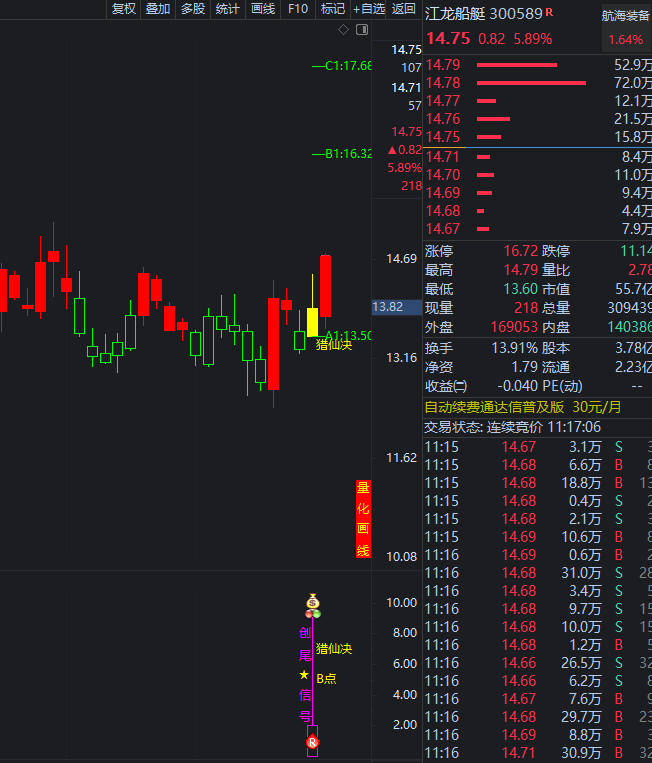Viewport: 652px width, 763px height.
Task: Activate the 画线 drawing tool
Action: coord(263,9)
